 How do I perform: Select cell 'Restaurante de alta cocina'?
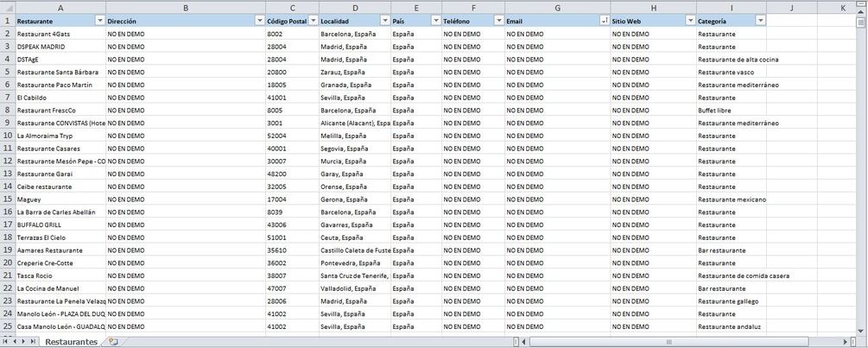[x=732, y=60]
